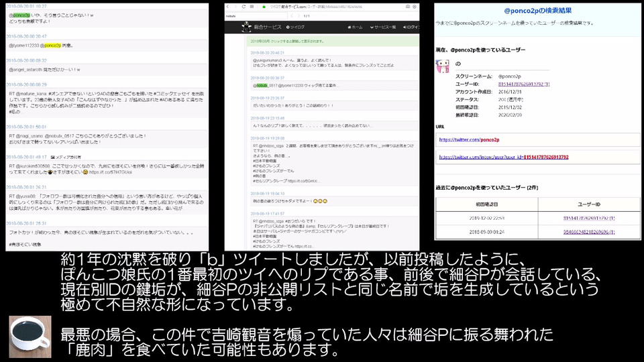Open the twitter.com/intent/user user_id link
This screenshot has width=644, height=362.
coord(504,157)
